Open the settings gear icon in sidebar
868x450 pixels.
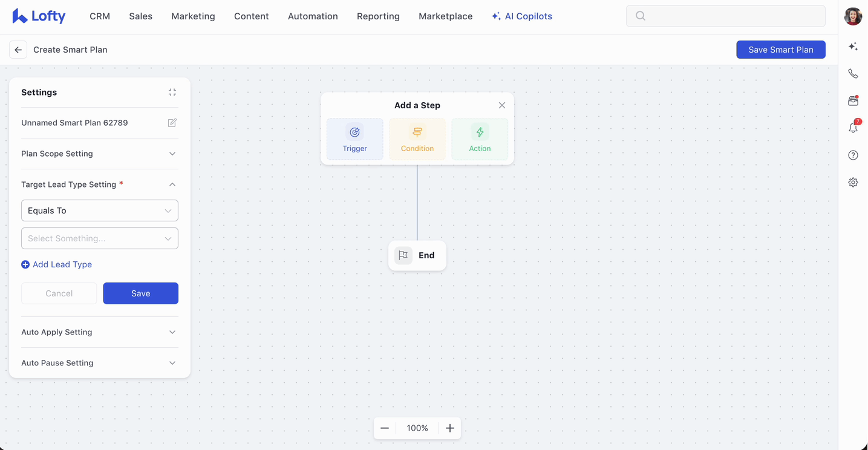(x=853, y=183)
